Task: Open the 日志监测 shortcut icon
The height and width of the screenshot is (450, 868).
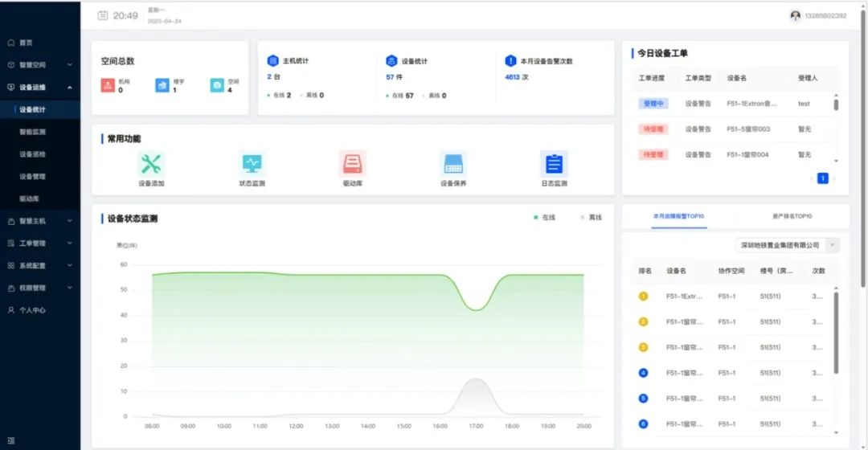Action: [554, 164]
